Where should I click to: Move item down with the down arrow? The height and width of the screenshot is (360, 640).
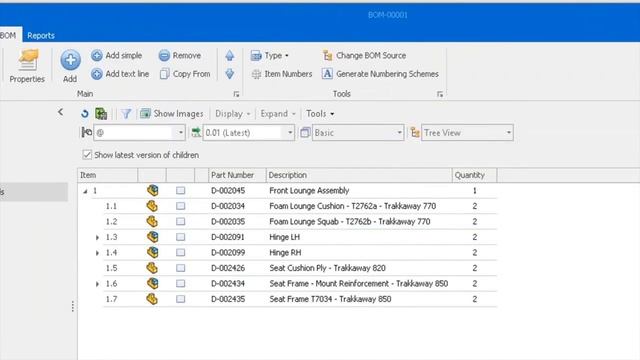pyautogui.click(x=230, y=74)
